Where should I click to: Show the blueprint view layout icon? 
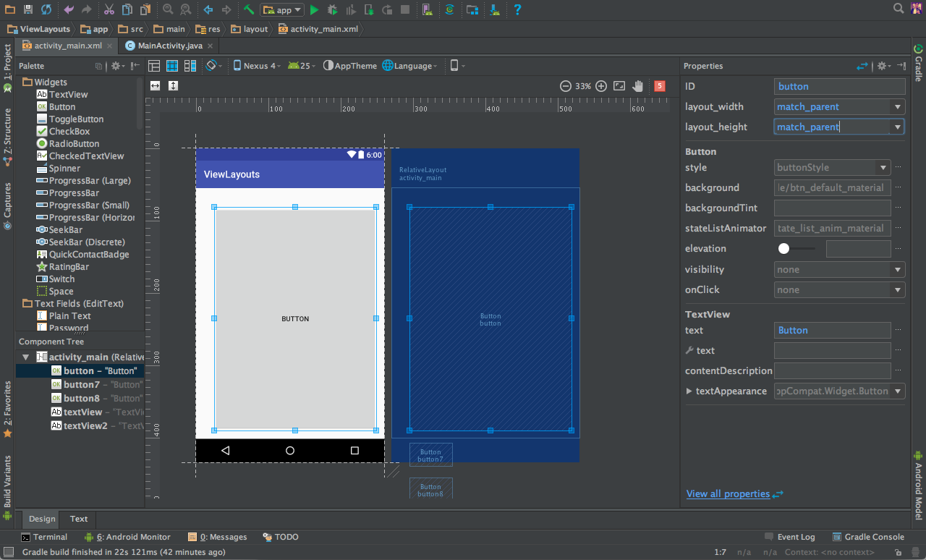click(x=172, y=66)
